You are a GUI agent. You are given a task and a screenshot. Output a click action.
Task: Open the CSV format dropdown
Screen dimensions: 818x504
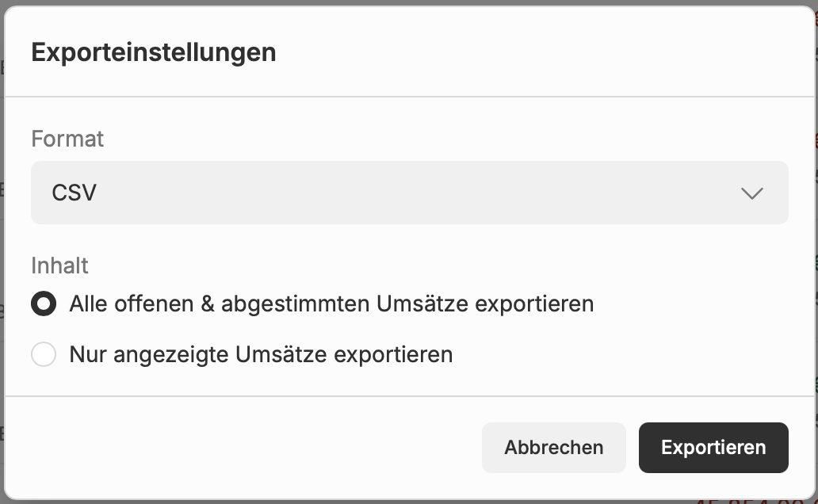pos(409,193)
